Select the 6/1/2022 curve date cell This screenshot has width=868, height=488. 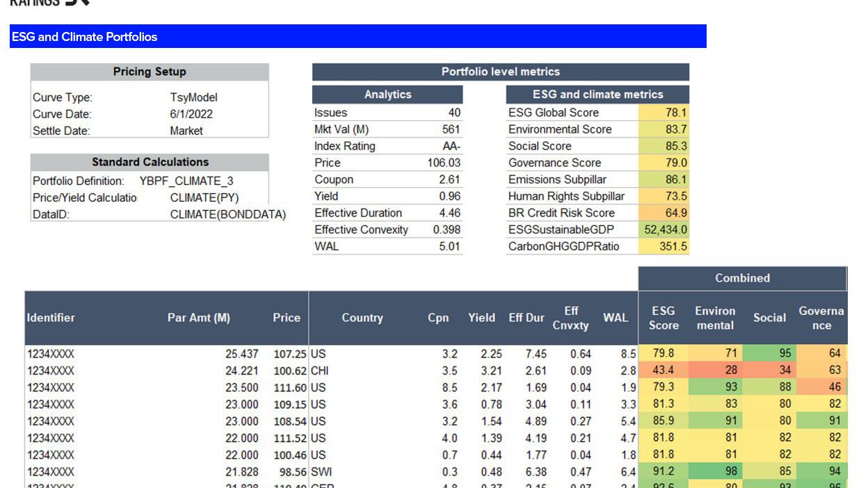click(191, 114)
